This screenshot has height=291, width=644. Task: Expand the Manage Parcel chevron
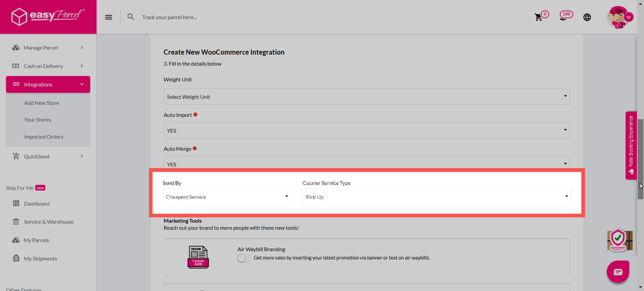coord(82,48)
